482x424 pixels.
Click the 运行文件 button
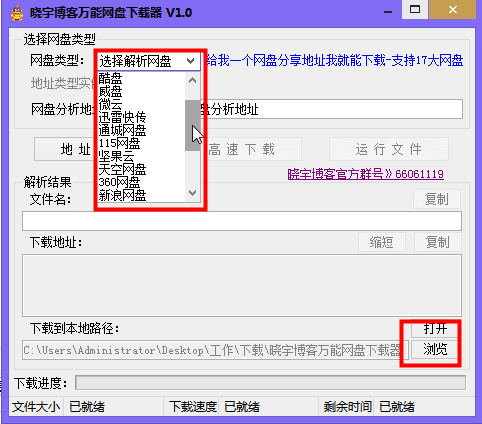coord(389,149)
